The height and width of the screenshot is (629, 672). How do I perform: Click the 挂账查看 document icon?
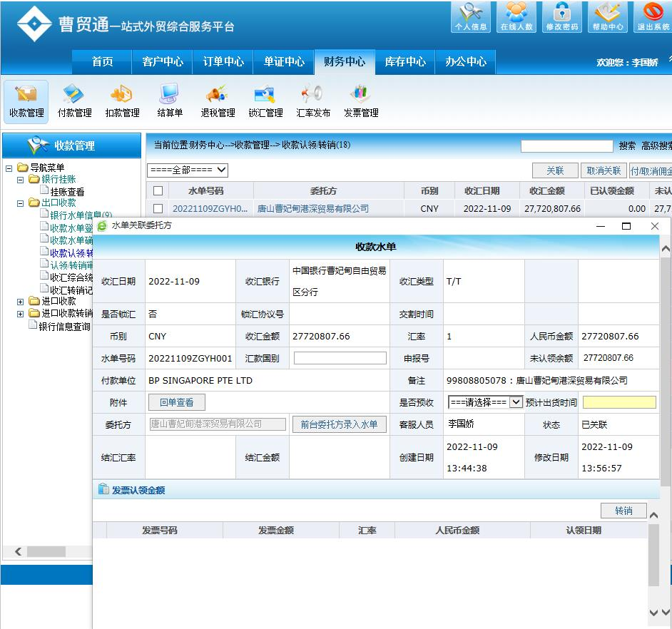(44, 190)
